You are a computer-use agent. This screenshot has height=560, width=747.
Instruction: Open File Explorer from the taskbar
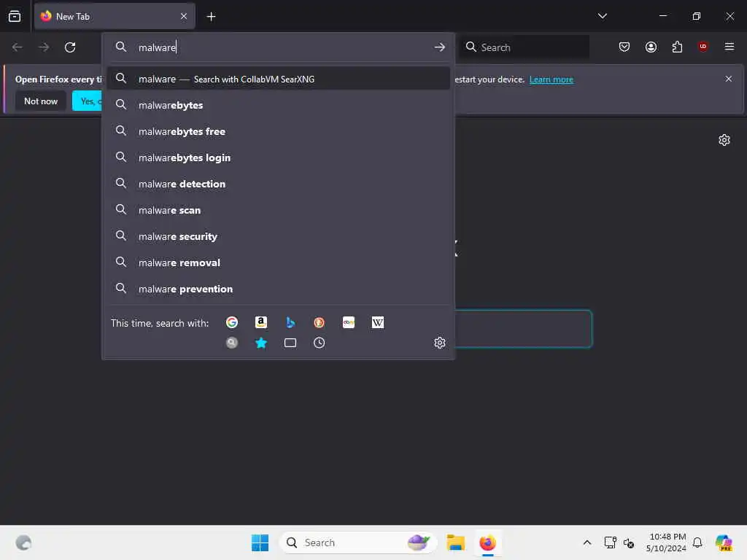coord(455,542)
